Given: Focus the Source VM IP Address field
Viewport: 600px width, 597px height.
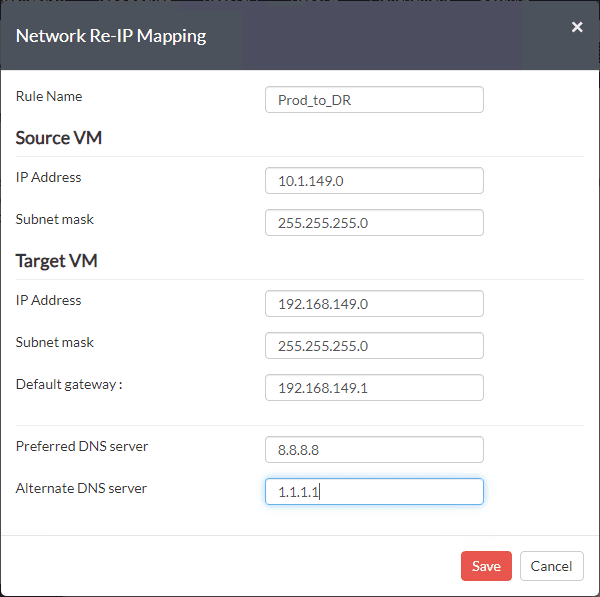Looking at the screenshot, I should tap(374, 181).
